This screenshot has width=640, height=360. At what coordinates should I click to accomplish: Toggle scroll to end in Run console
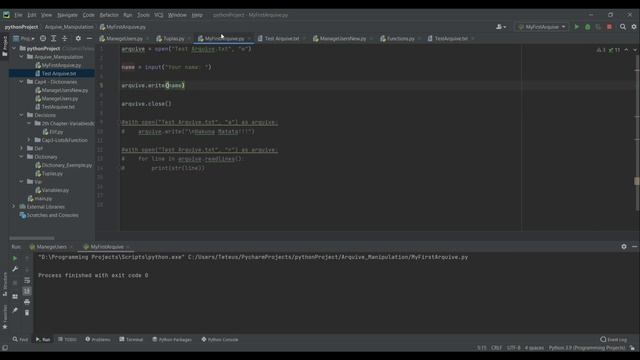27,291
